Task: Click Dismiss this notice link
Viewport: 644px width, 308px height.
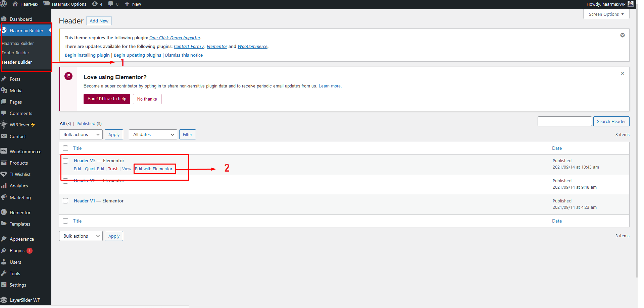Action: (x=184, y=55)
